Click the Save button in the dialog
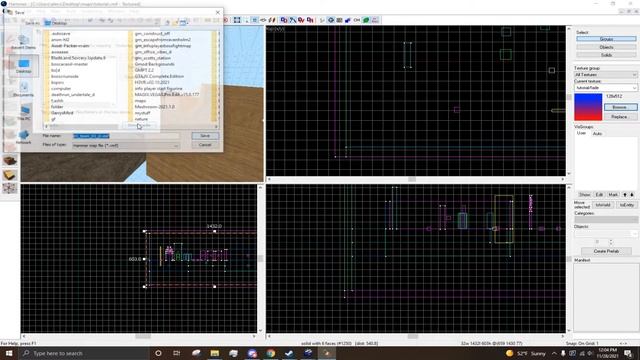Screen dimensions: 640x360 tap(205, 136)
